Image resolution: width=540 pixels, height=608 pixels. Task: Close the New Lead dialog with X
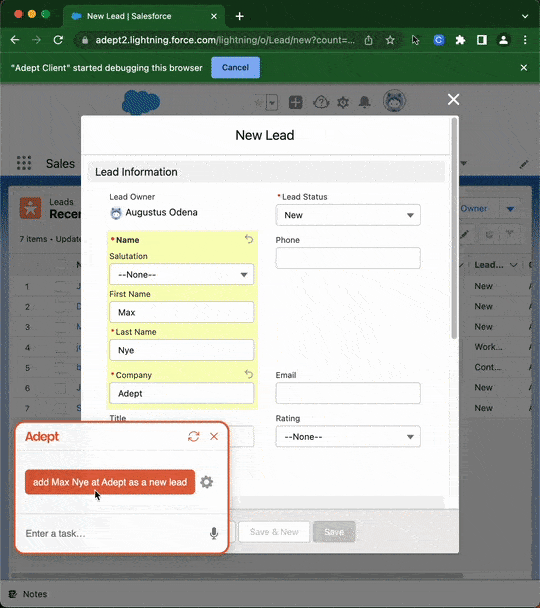(x=453, y=99)
